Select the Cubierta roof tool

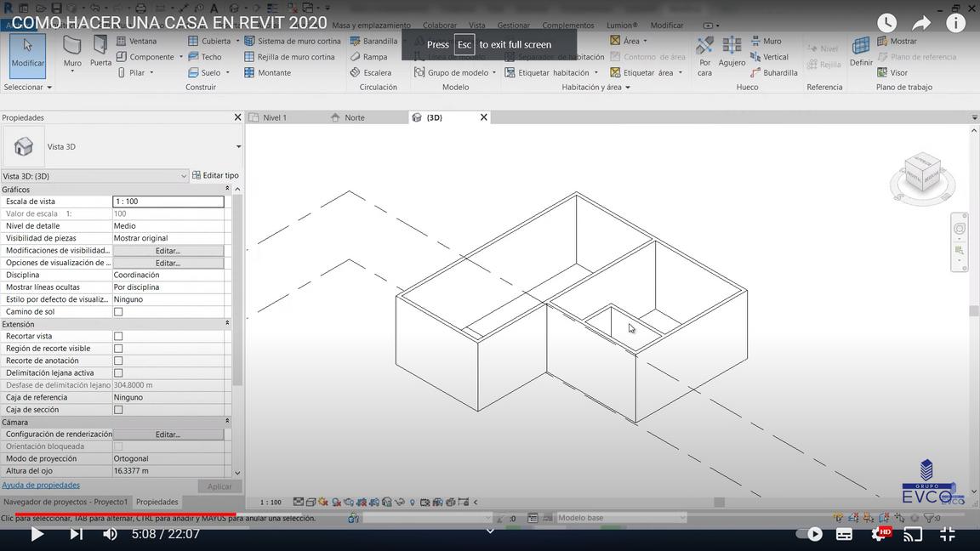click(x=209, y=41)
